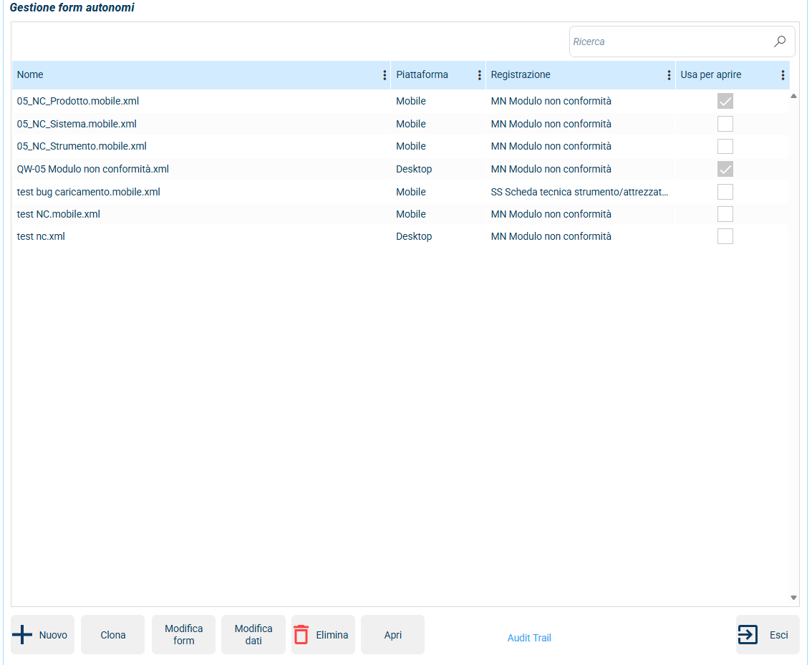812x665 pixels.
Task: Open the Audit Trail link
Action: tap(529, 638)
